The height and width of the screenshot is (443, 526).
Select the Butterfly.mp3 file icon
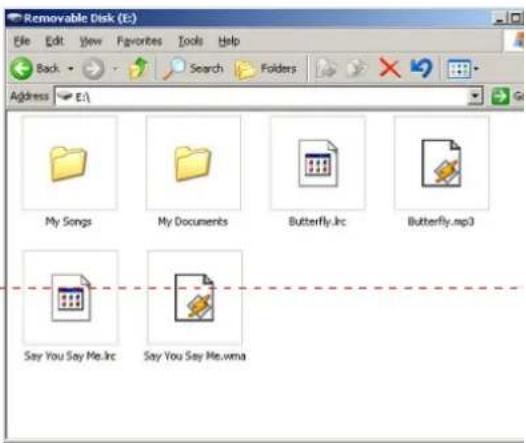click(441, 164)
